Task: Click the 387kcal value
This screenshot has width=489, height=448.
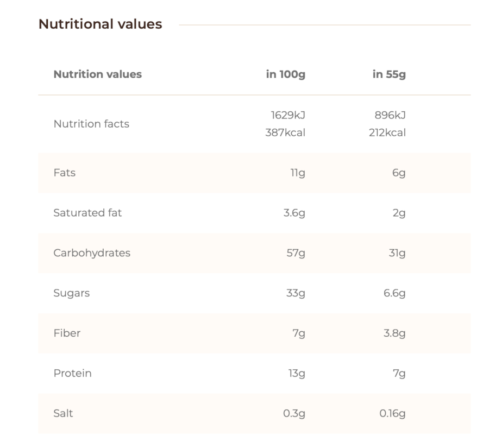Action: pyautogui.click(x=285, y=132)
